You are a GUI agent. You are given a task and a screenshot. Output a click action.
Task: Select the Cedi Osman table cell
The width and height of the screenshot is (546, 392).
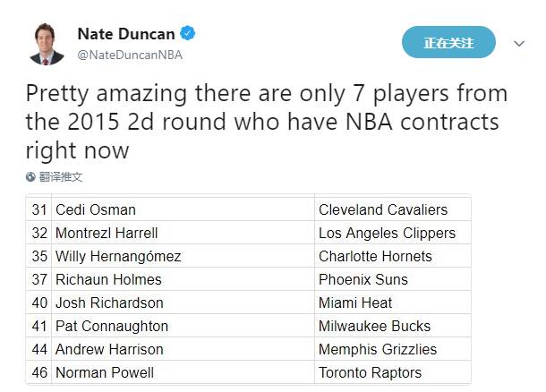[x=96, y=209]
